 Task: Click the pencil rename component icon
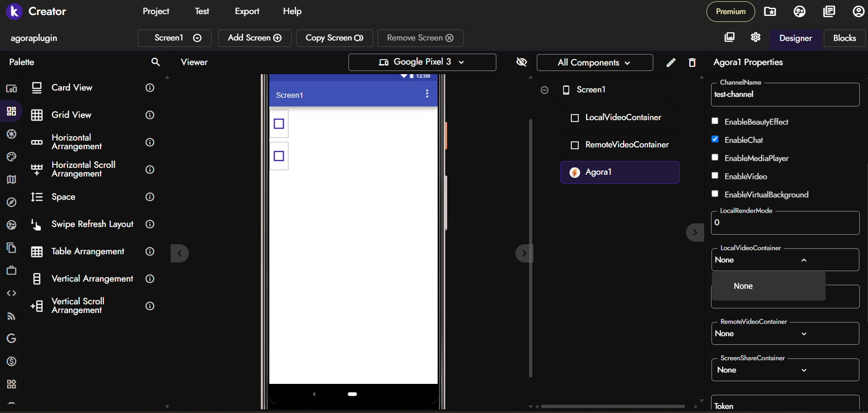671,63
